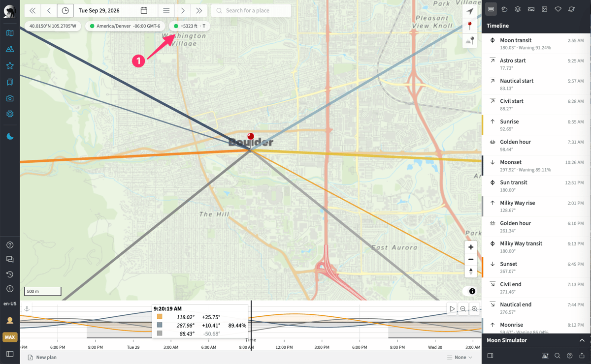
Task: Select the planet panel tab icon
Action: pyautogui.click(x=571, y=9)
